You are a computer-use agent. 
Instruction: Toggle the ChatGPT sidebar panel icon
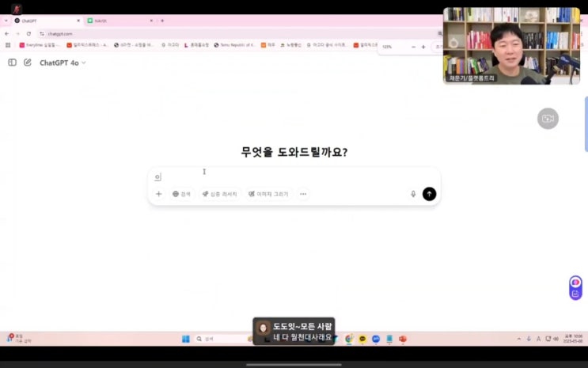12,63
